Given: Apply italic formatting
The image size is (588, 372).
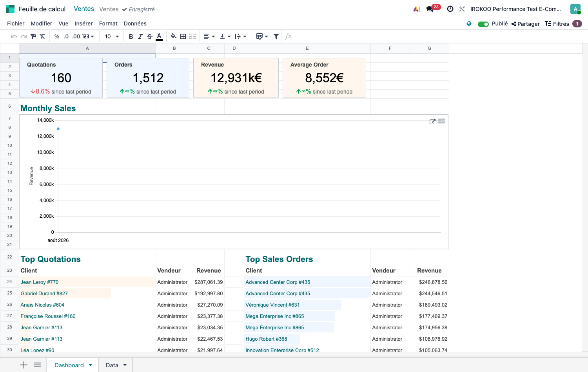Looking at the screenshot, I should tap(140, 36).
